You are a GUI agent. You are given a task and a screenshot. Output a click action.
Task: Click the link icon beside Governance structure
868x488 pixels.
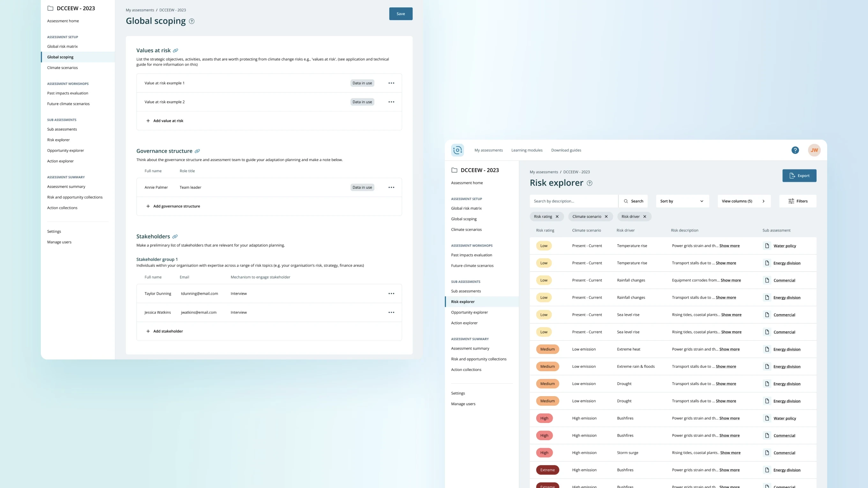tap(198, 151)
